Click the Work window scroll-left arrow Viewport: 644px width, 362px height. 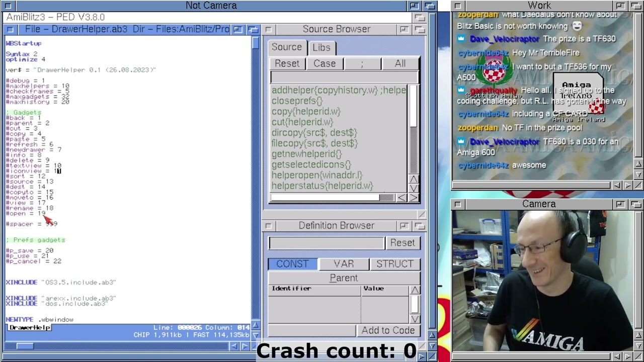pos(617,186)
